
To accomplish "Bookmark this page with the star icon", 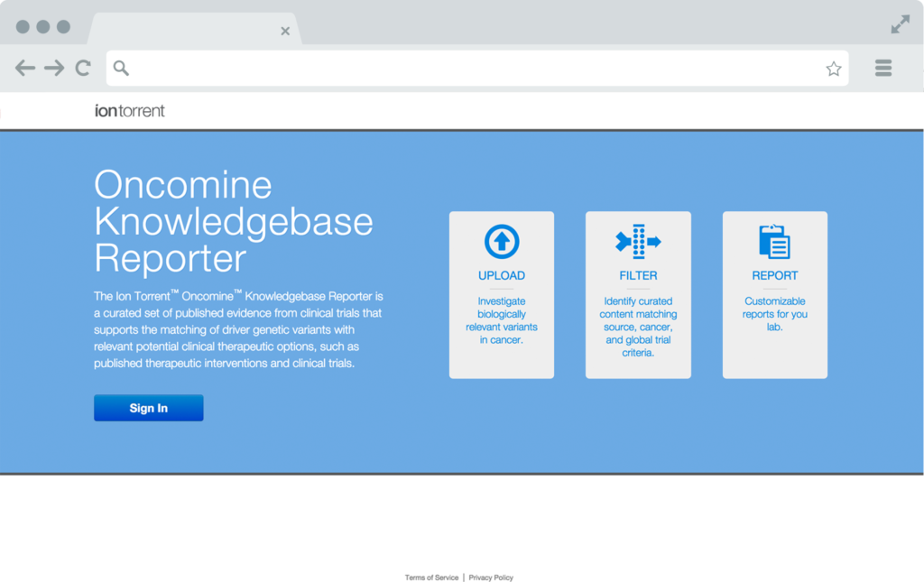I will tap(833, 69).
